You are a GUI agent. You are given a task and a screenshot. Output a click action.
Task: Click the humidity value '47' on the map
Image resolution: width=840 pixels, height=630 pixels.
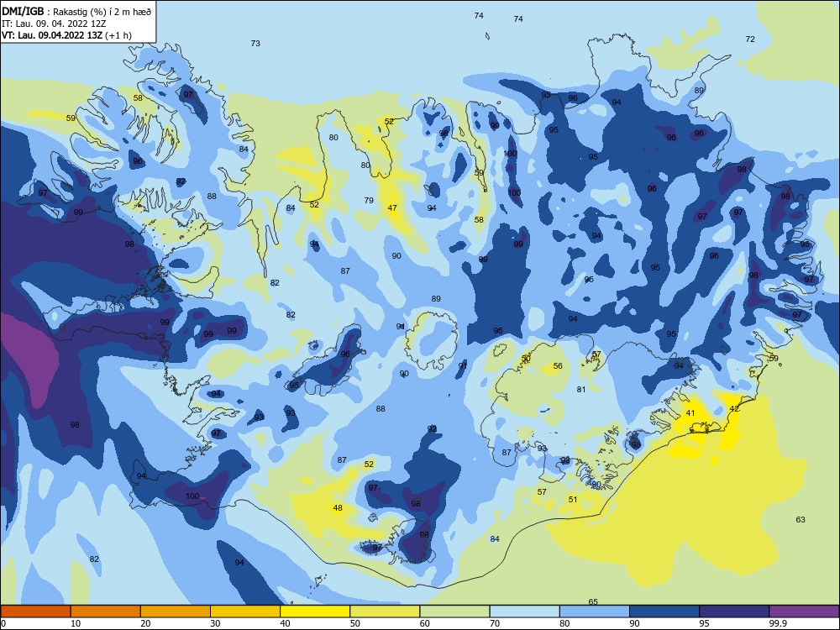392,207
